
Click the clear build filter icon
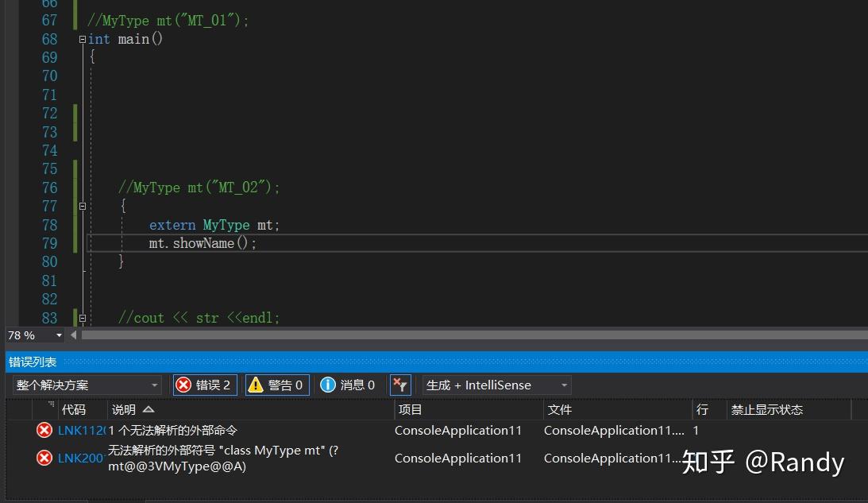400,385
